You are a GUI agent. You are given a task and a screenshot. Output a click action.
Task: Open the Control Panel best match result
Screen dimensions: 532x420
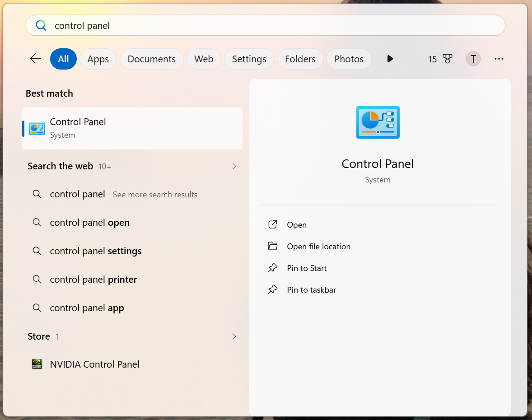click(132, 129)
